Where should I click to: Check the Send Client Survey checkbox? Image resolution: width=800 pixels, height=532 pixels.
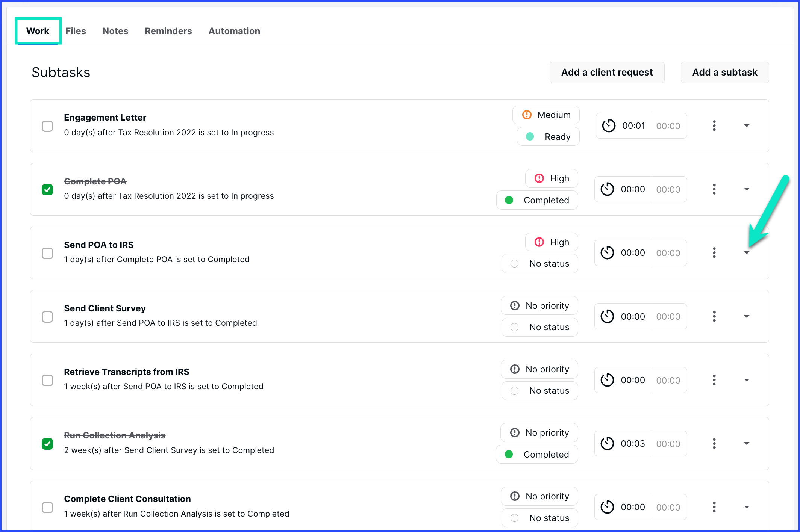click(47, 317)
